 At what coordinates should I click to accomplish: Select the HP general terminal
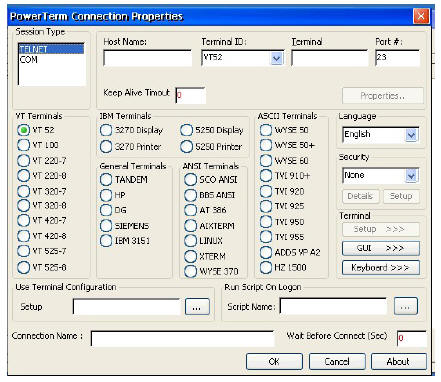point(106,195)
